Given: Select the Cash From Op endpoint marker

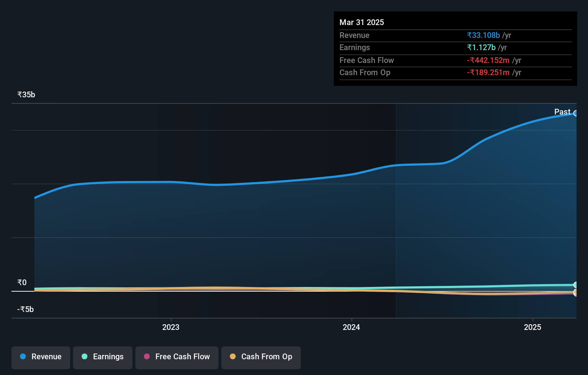Looking at the screenshot, I should coord(576,292).
